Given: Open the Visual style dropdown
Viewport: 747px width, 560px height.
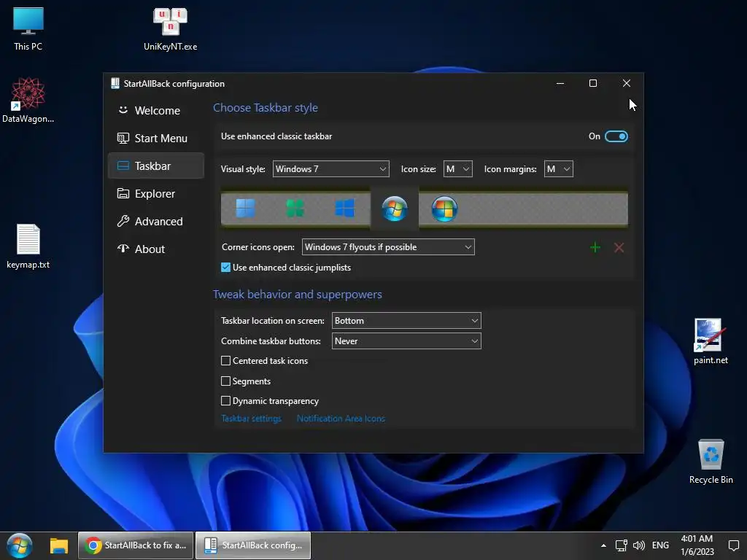Looking at the screenshot, I should click(330, 169).
